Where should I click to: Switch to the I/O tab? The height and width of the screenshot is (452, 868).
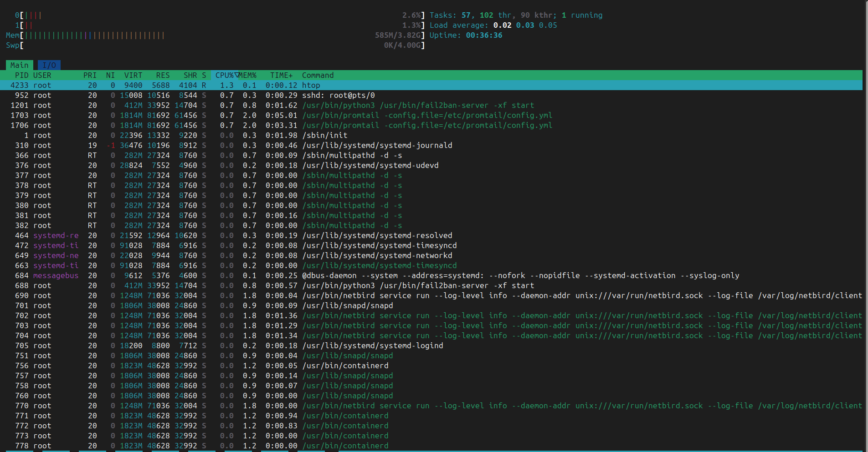[x=49, y=65]
